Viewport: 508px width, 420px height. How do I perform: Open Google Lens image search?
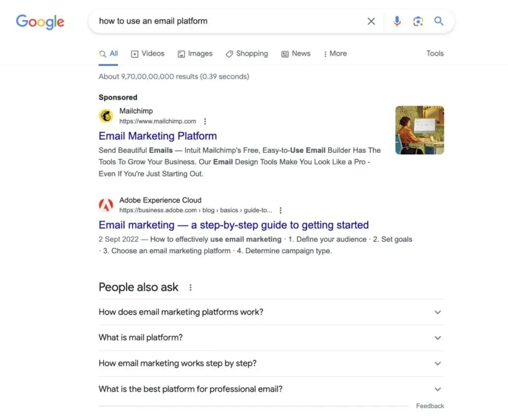tap(418, 21)
